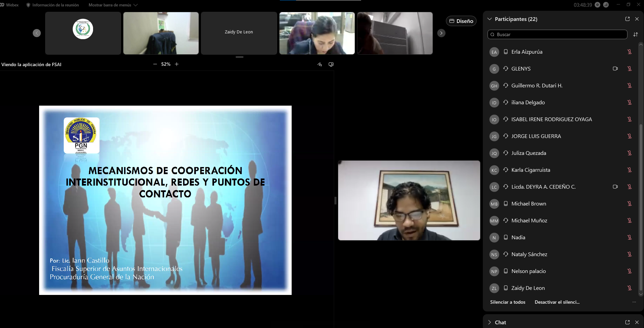Open Información de la reunión
The image size is (644, 328).
pos(53,5)
